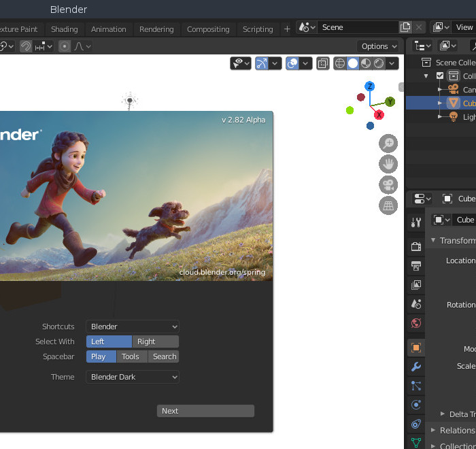Toggle snapping magnet icon
The width and height of the screenshot is (476, 449).
(x=26, y=46)
